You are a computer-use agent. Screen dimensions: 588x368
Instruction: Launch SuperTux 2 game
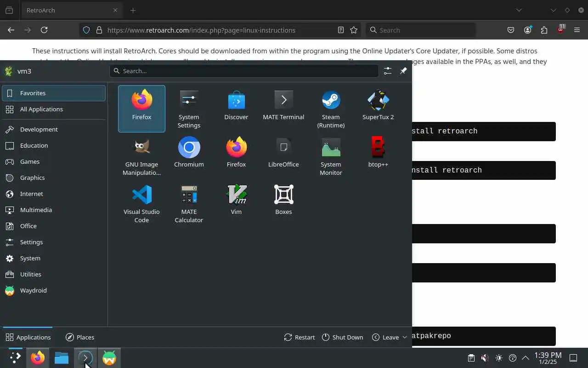point(378,109)
